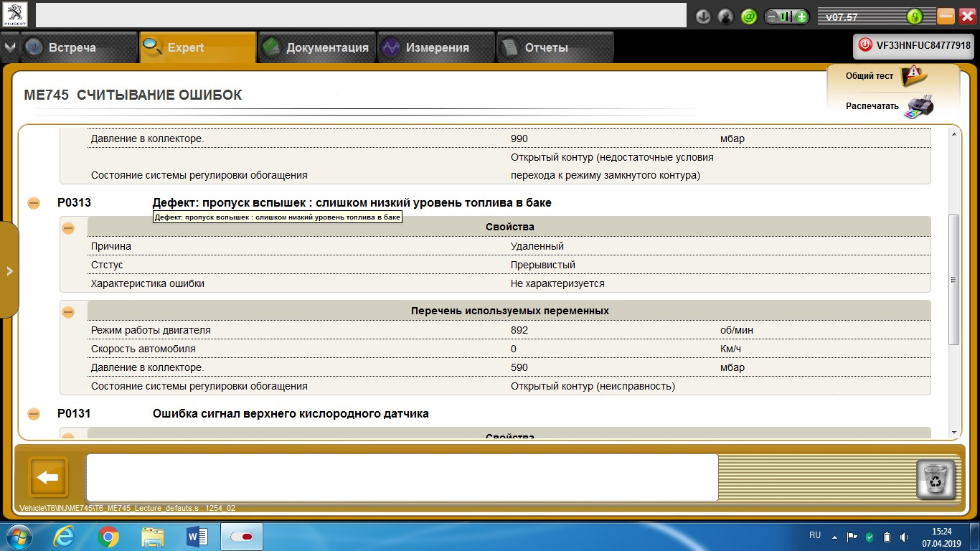980x551 pixels.
Task: Click the Характеристика ошибки label
Action: pyautogui.click(x=148, y=283)
